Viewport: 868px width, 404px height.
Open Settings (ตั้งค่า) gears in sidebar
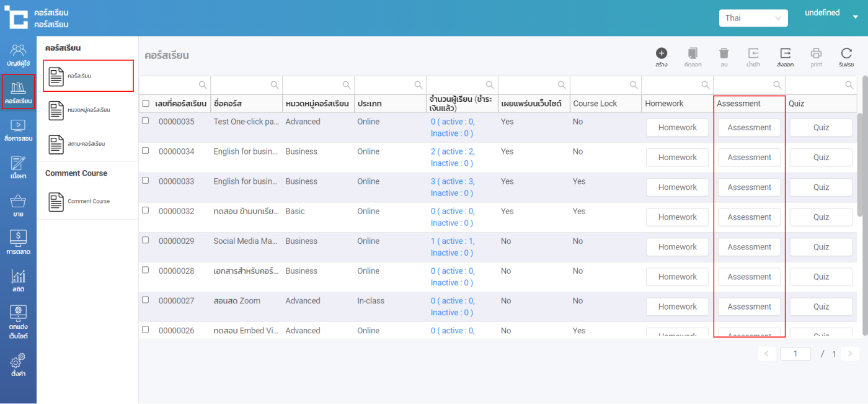pos(18,364)
